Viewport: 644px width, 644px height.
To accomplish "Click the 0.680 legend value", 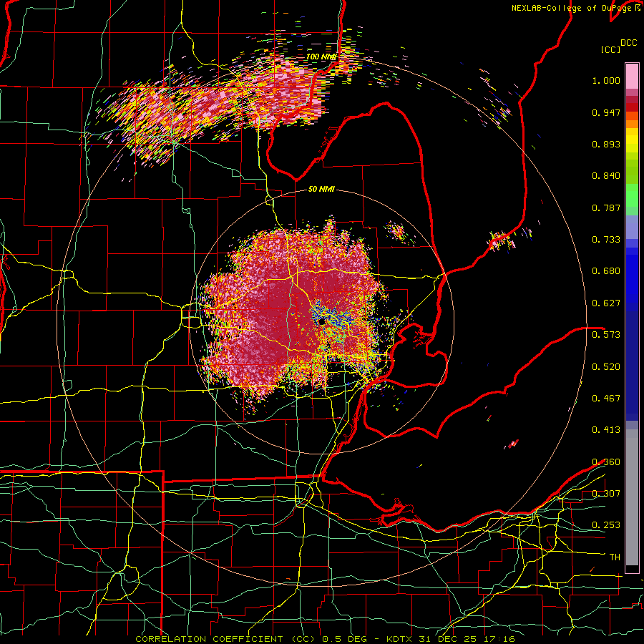I will point(606,271).
